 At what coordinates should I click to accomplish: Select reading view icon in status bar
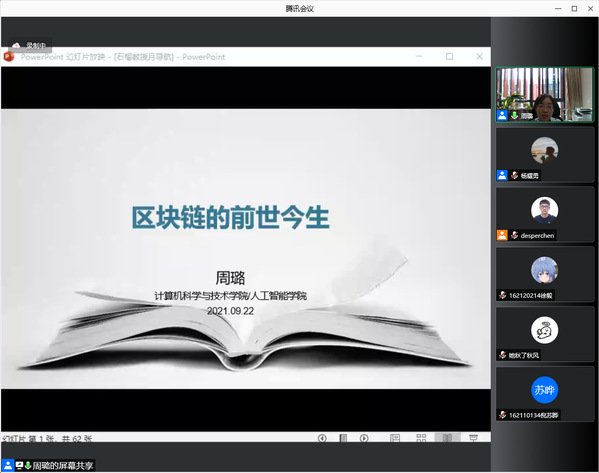click(x=447, y=438)
